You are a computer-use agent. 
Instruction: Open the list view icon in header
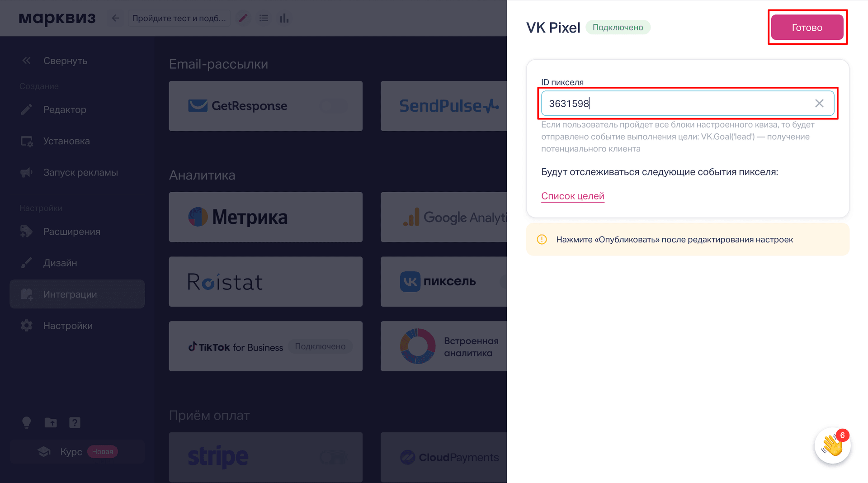pos(264,18)
